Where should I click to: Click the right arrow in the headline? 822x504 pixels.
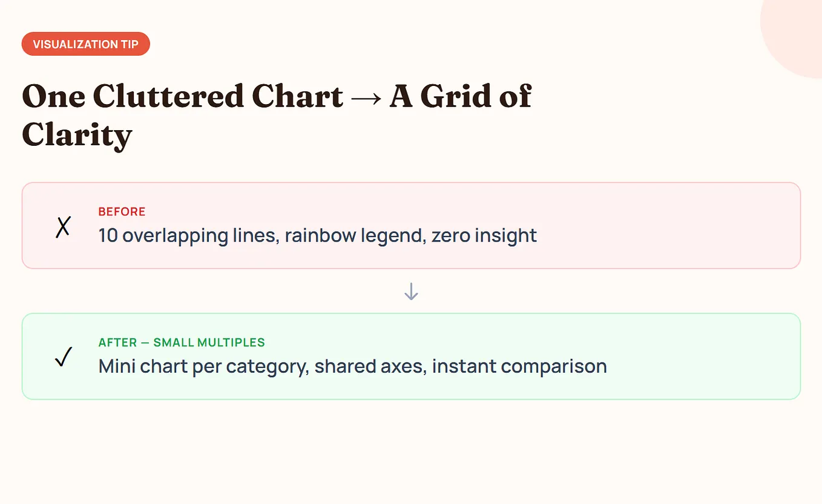pyautogui.click(x=366, y=97)
